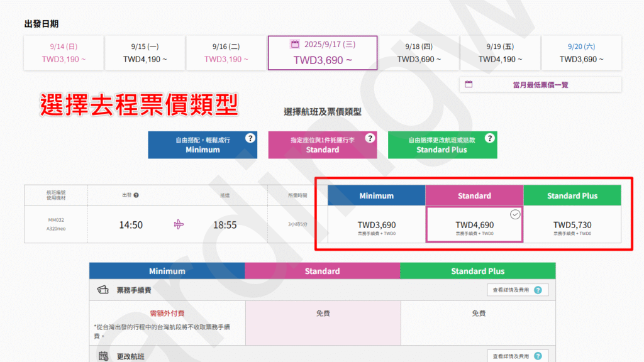Click departure time 14:50
The image size is (644, 362).
pos(131,225)
